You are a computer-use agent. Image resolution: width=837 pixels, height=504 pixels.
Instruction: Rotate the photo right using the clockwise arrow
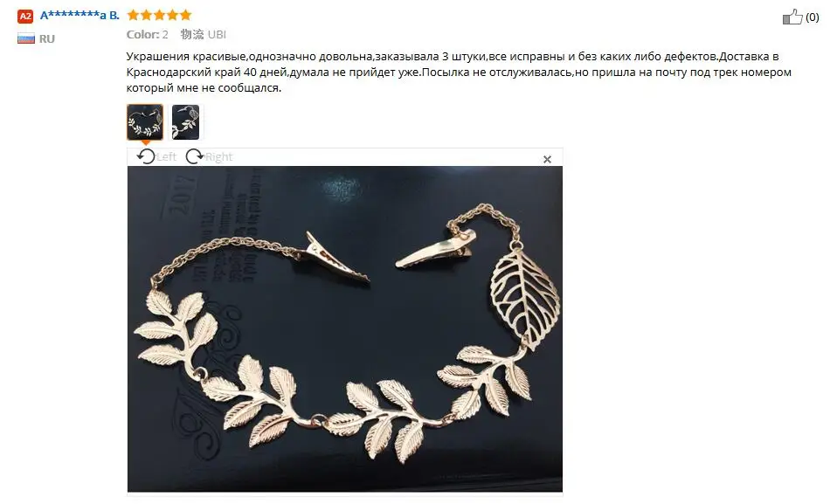point(195,156)
